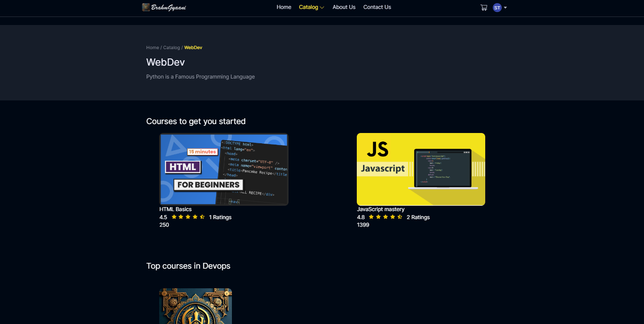
Task: Click the ST profile avatar
Action: pyautogui.click(x=497, y=8)
